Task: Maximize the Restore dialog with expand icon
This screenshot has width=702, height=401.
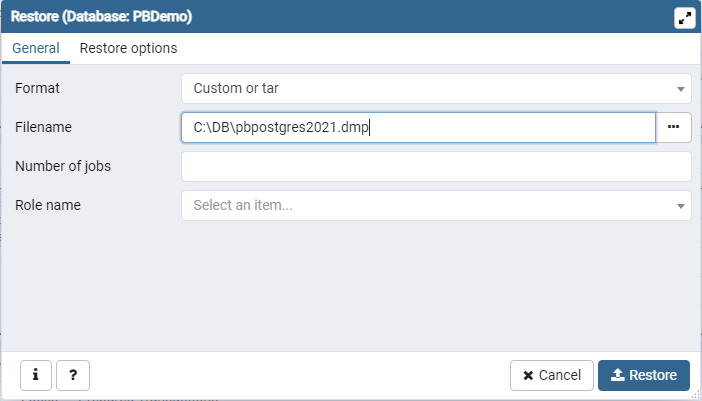Action: click(x=684, y=18)
